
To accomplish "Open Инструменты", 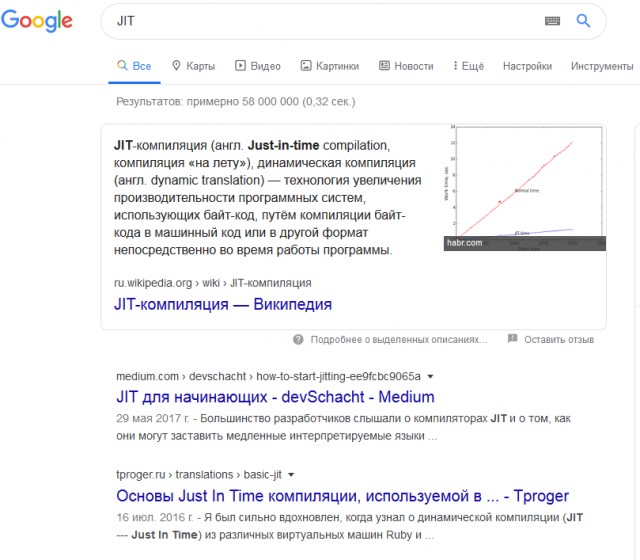I will pos(602,66).
